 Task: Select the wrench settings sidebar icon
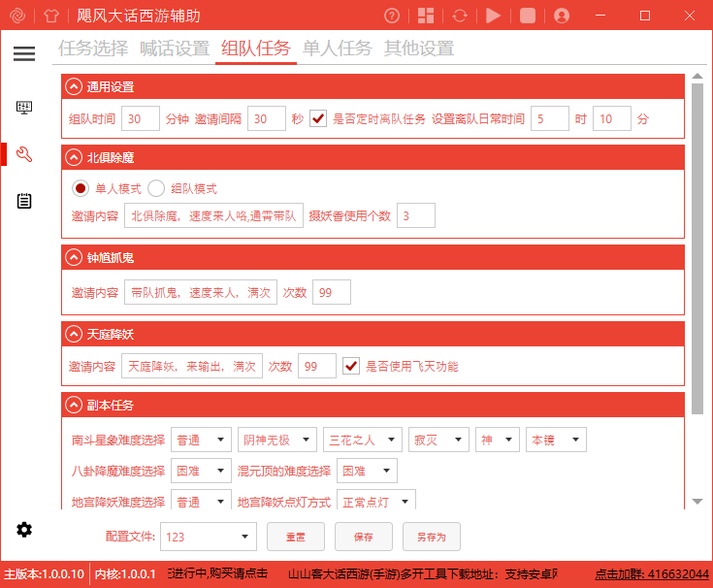pyautogui.click(x=24, y=154)
